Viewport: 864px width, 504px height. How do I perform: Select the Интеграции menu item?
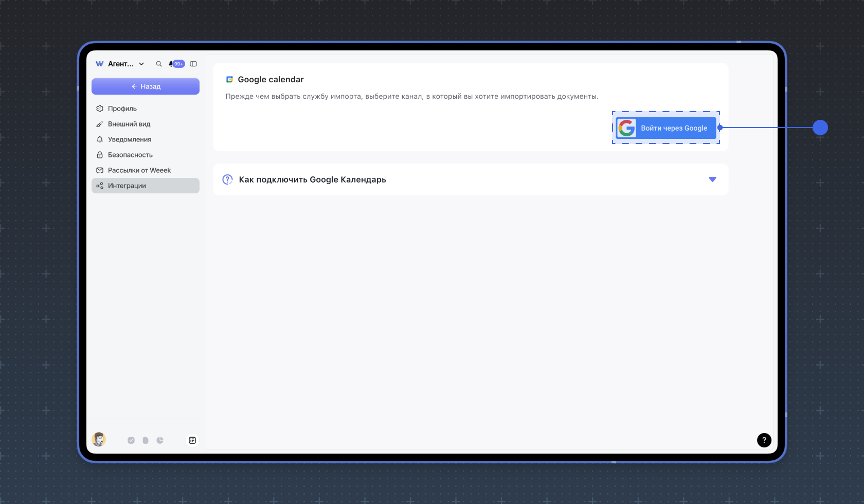coord(146,186)
